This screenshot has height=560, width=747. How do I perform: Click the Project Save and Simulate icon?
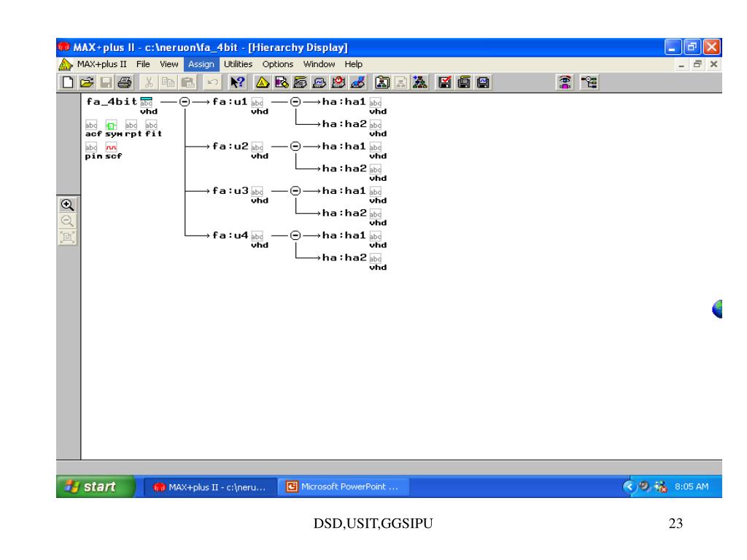[x=483, y=82]
